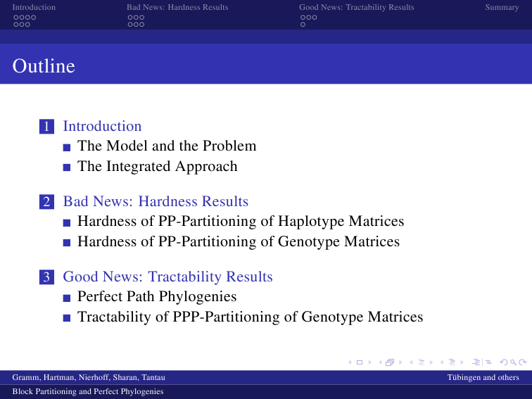Jump to previous section arrow
Viewport: 532px width, 399px height.
coord(442,362)
